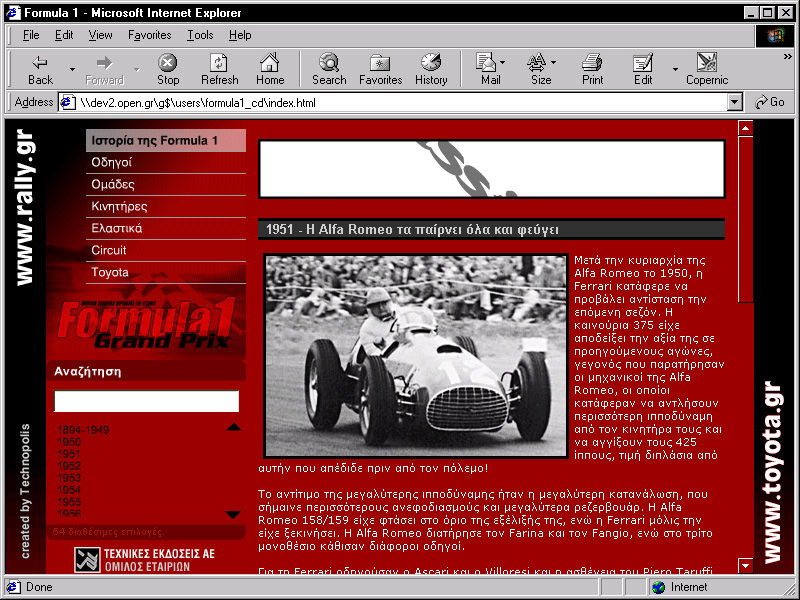Click the page icon in Address bar
Screen dimensions: 800x600
point(68,103)
